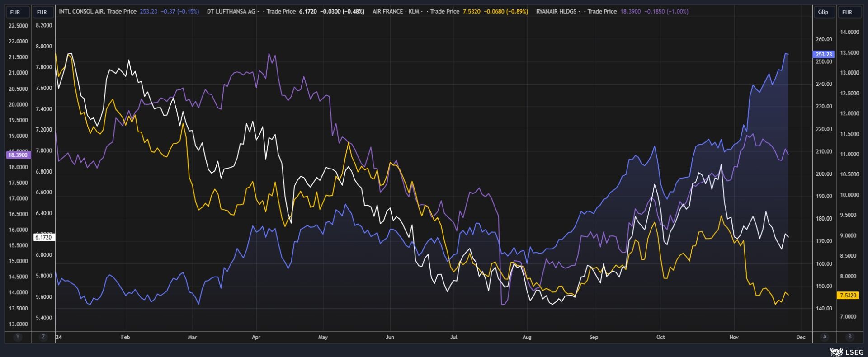Click the May label on the time axis

323,337
